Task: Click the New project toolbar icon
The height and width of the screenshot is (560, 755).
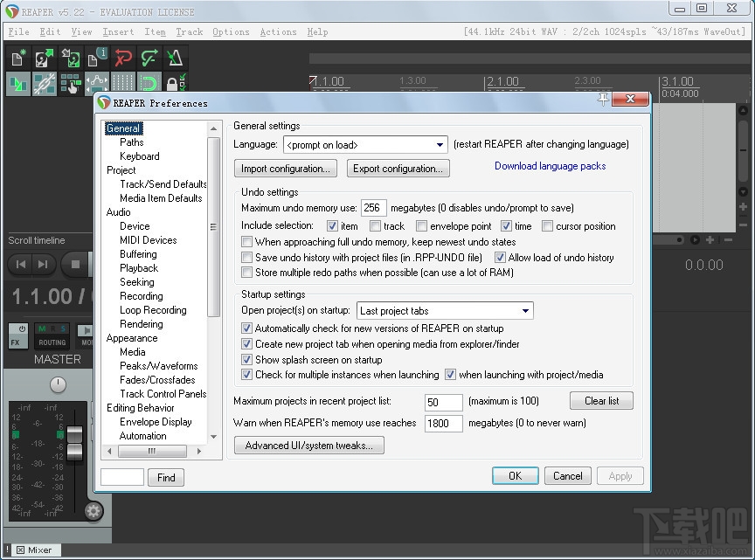Action: point(18,59)
